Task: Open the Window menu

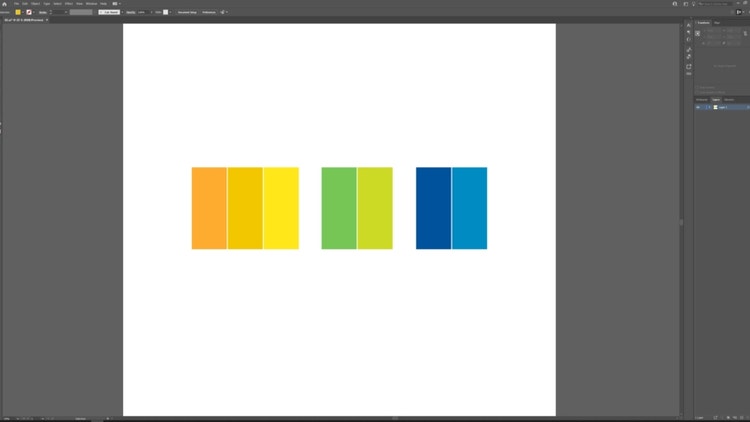Action: pos(91,4)
